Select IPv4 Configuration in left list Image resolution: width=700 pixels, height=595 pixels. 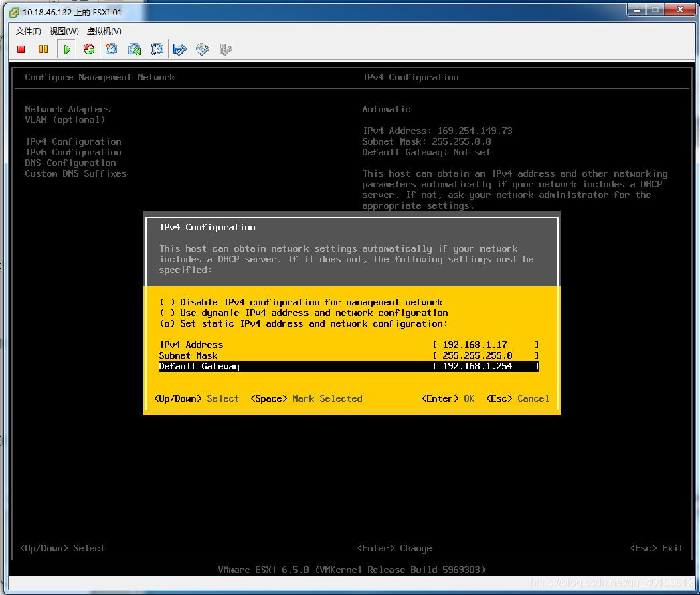(x=74, y=141)
